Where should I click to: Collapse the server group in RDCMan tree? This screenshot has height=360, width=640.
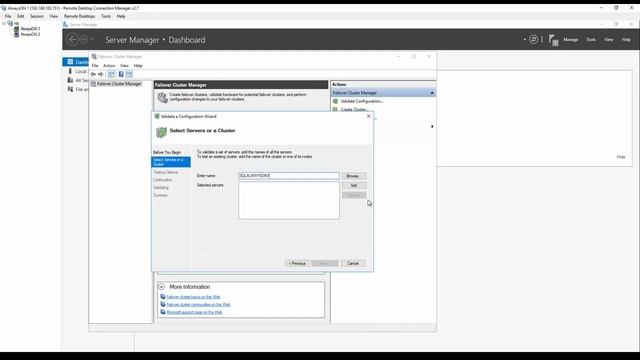click(4, 24)
